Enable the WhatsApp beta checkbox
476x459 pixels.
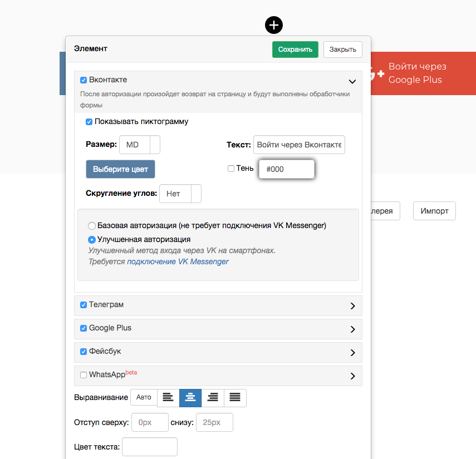click(x=84, y=375)
